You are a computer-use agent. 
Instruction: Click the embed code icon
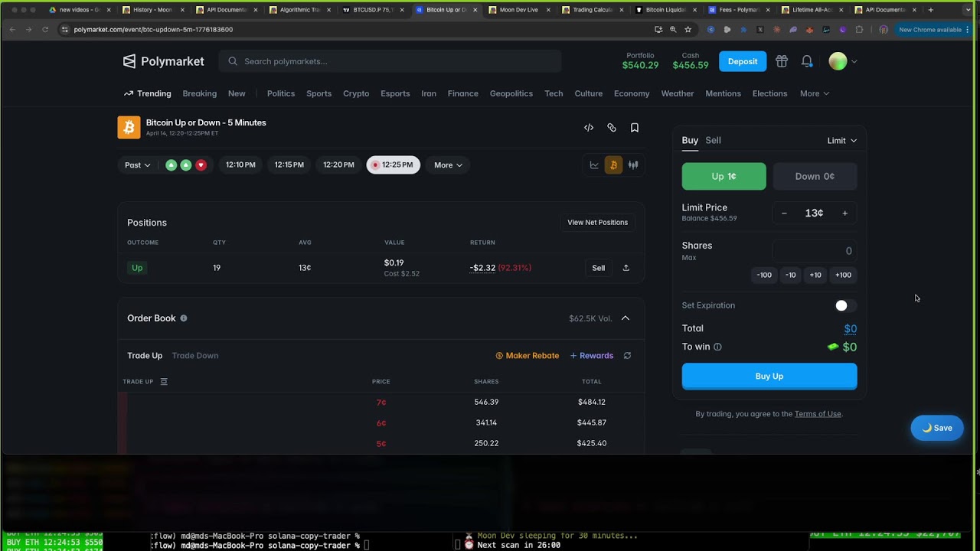pyautogui.click(x=589, y=128)
